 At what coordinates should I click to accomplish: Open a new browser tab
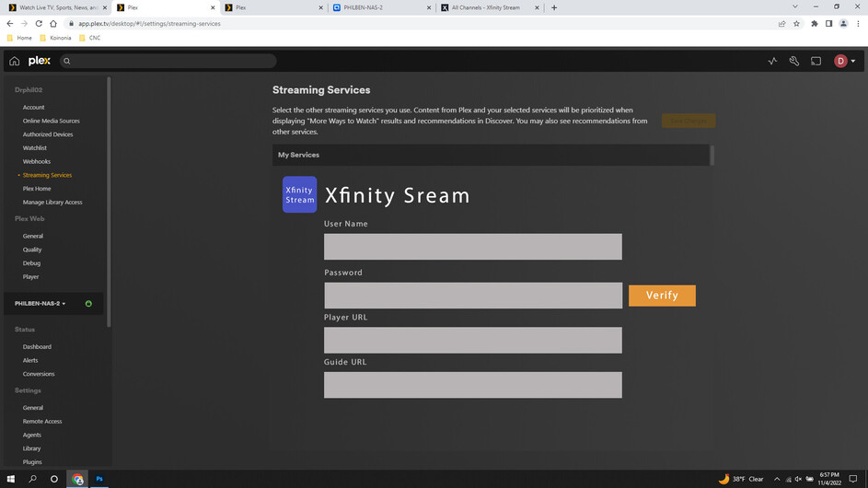[554, 7]
